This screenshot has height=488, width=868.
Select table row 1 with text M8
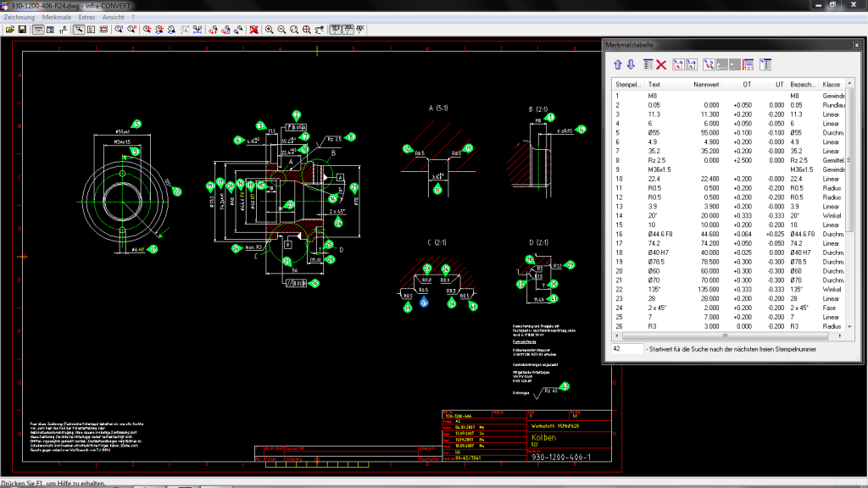point(728,96)
